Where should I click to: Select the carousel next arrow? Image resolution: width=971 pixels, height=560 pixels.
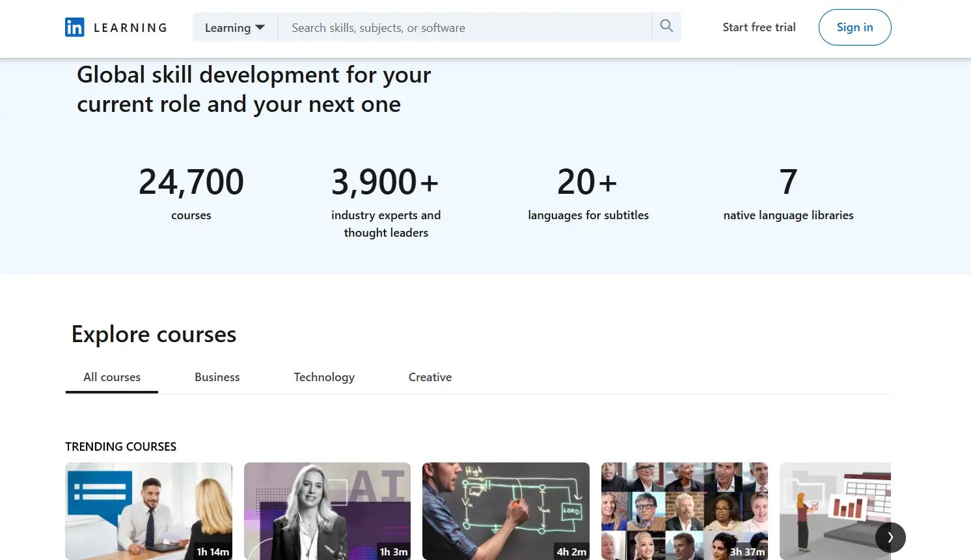(x=890, y=537)
